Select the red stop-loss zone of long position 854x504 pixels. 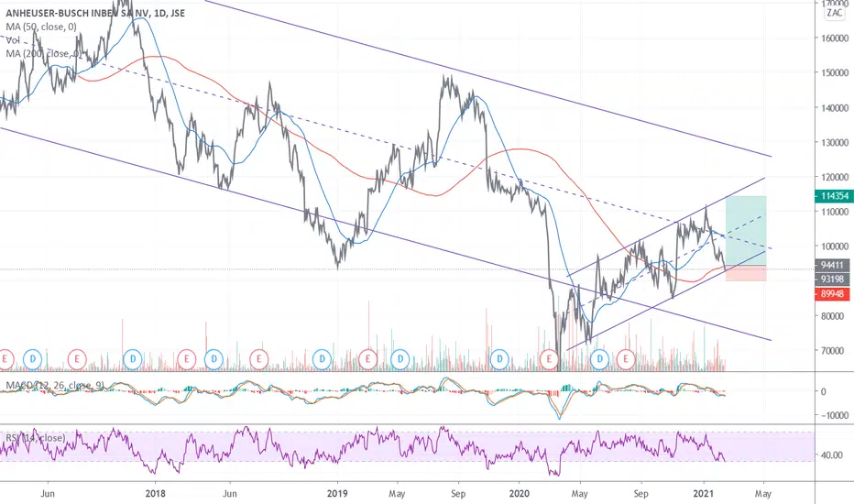[x=746, y=273]
